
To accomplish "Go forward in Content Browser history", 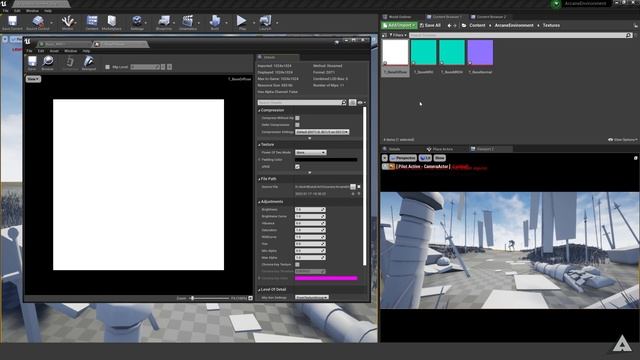I will [x=455, y=25].
